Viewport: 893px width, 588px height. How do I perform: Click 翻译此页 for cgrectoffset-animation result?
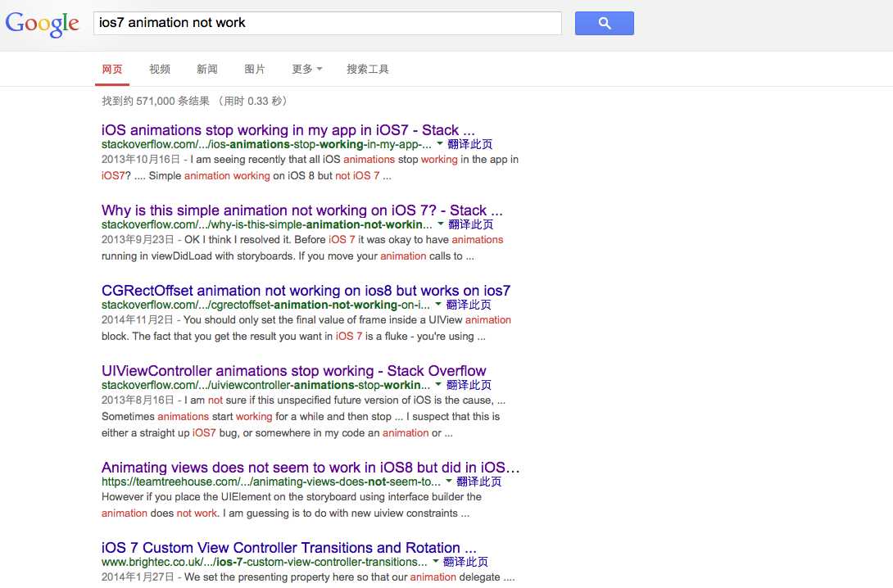[x=469, y=305]
